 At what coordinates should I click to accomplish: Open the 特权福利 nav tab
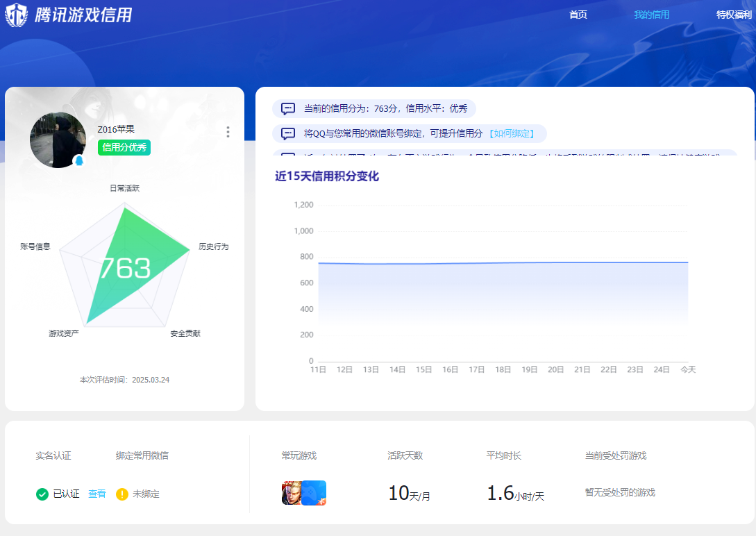[734, 15]
